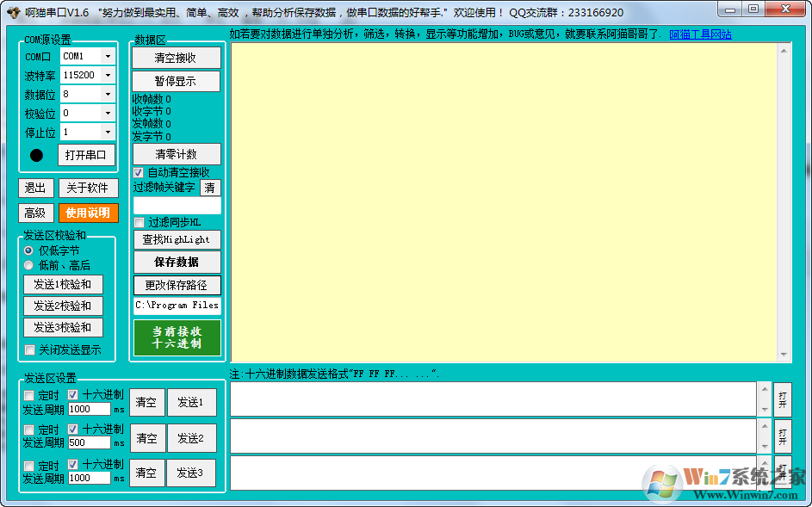Click the 打开串口 button to open port
The width and height of the screenshot is (812, 507).
point(86,155)
